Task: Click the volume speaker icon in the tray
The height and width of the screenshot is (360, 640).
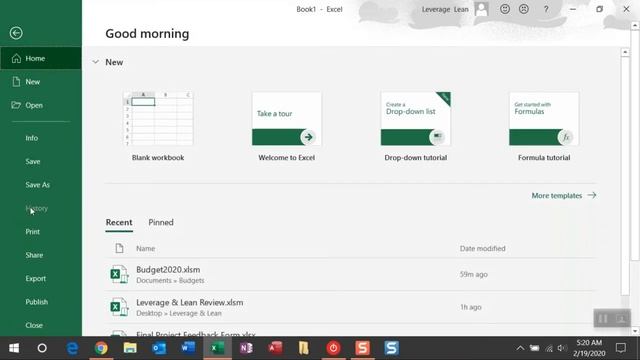Action: (x=562, y=348)
